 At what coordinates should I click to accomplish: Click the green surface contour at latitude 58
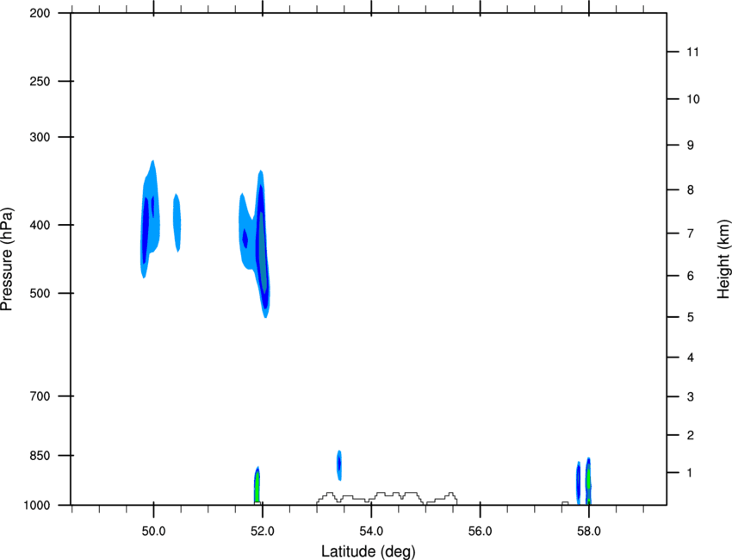(589, 481)
